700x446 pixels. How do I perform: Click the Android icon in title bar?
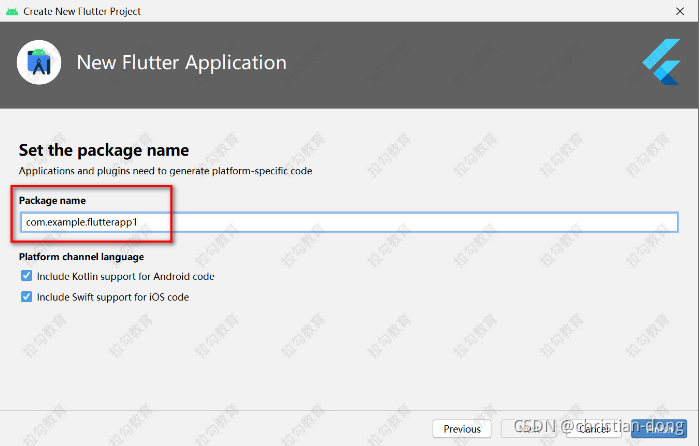(12, 11)
